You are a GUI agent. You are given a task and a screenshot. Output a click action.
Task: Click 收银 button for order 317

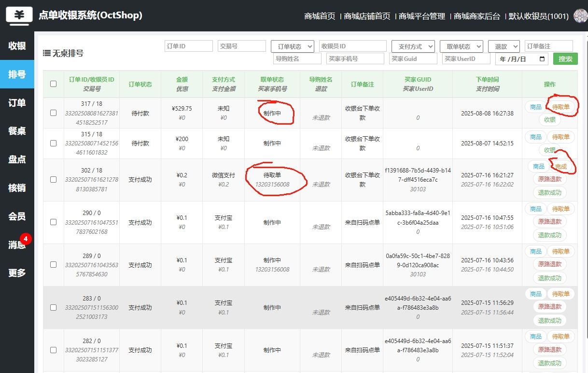[x=550, y=120]
